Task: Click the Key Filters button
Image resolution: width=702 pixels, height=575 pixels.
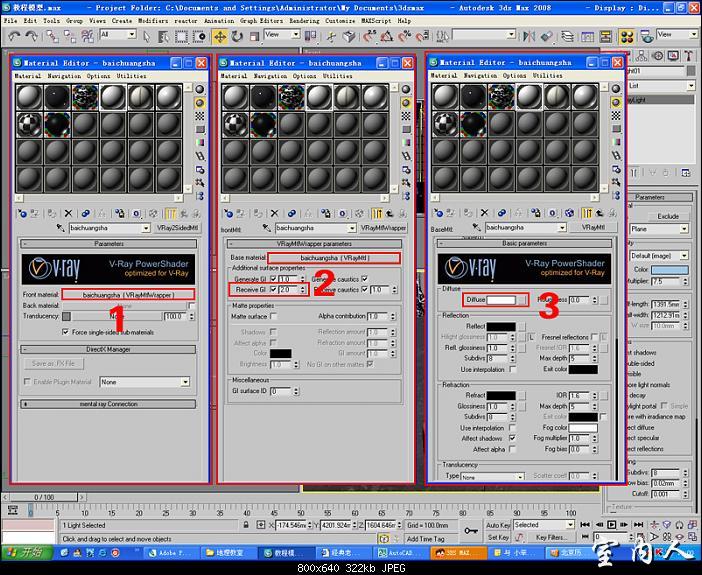Action: tap(551, 537)
